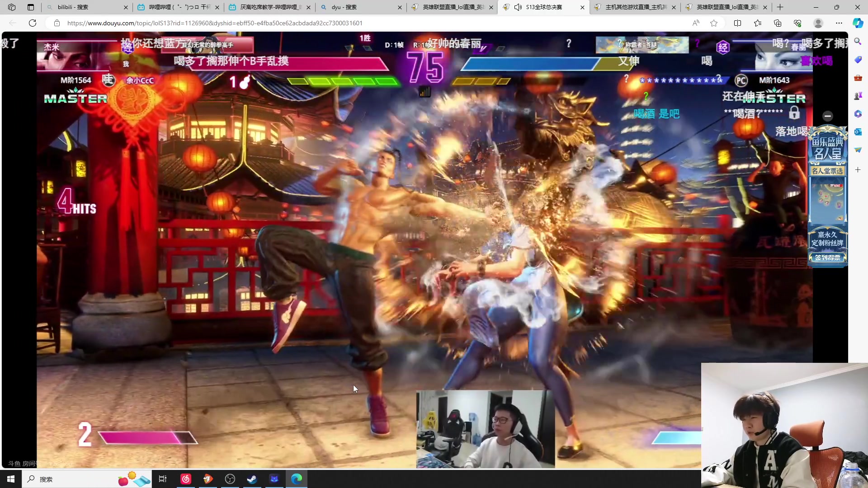Go back with the browser back arrow
The height and width of the screenshot is (488, 868).
pyautogui.click(x=13, y=23)
